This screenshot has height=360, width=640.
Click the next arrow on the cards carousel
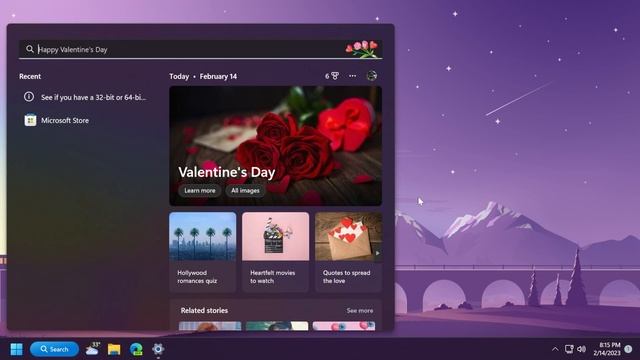tap(378, 253)
